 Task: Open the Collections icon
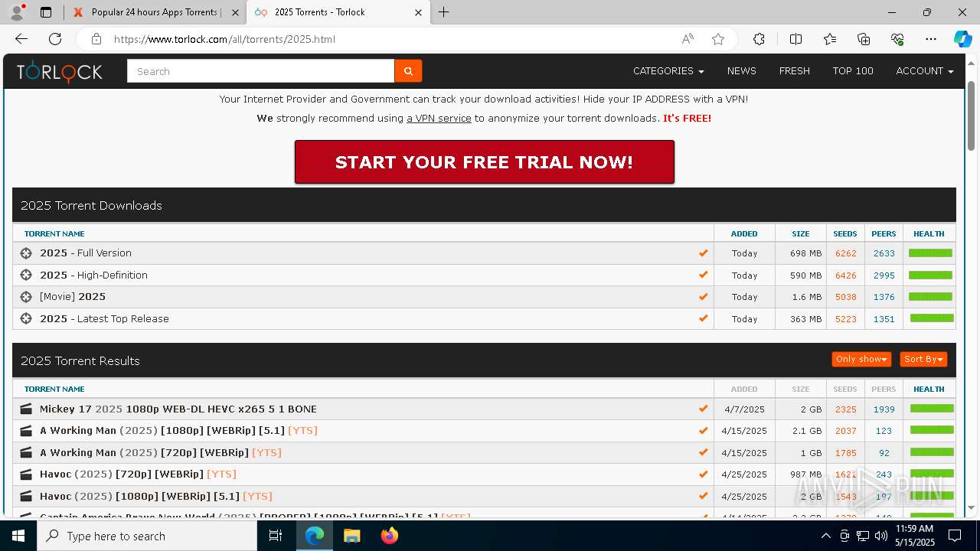(864, 39)
